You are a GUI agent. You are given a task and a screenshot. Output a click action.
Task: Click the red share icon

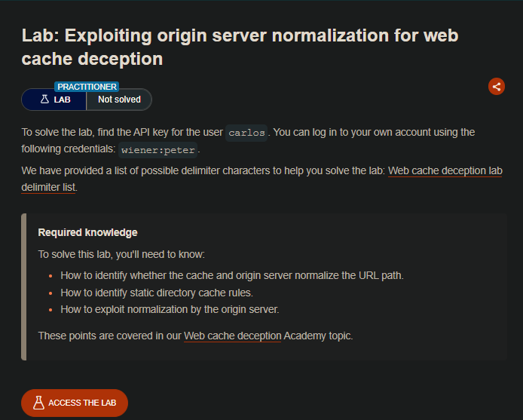[497, 86]
